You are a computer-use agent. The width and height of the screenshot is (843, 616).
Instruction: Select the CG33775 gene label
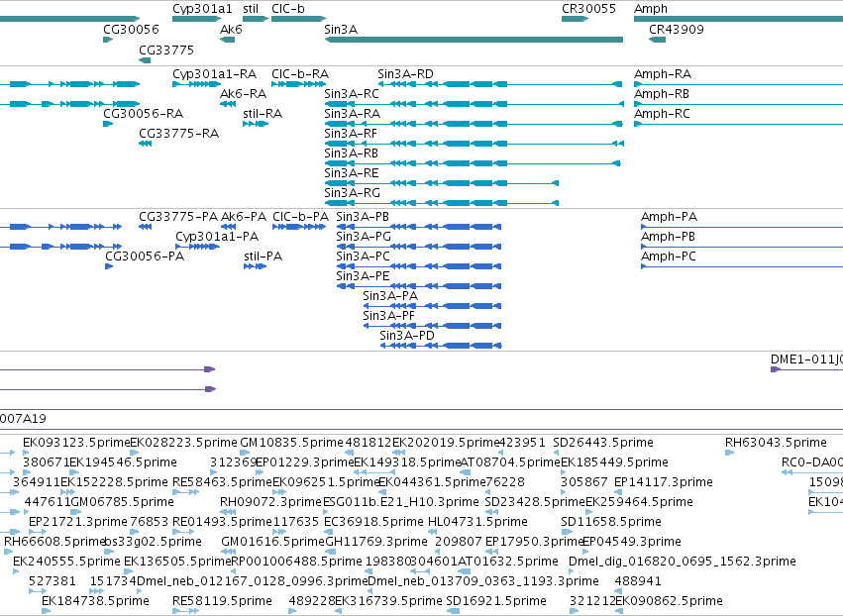(x=166, y=50)
